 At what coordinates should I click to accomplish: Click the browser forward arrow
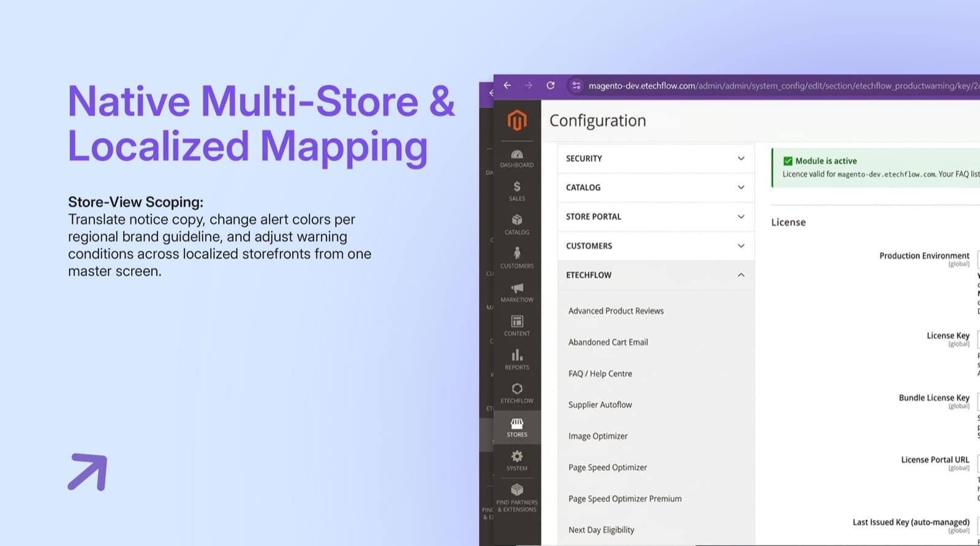pos(529,85)
